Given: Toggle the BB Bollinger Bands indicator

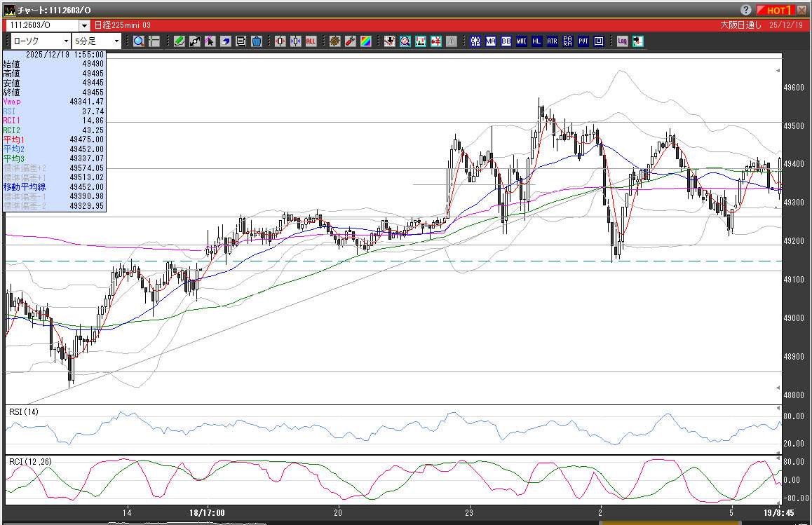Looking at the screenshot, I should pyautogui.click(x=506, y=41).
